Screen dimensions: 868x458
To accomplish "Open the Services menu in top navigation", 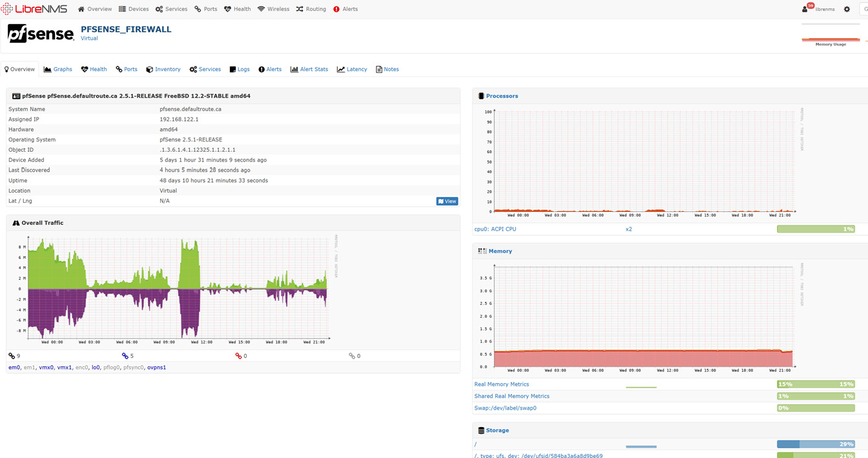I will click(171, 9).
